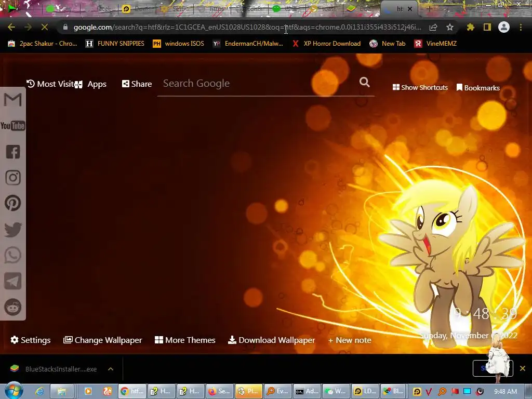This screenshot has height=399, width=532.
Task: Click the address bar URL
Action: click(248, 27)
